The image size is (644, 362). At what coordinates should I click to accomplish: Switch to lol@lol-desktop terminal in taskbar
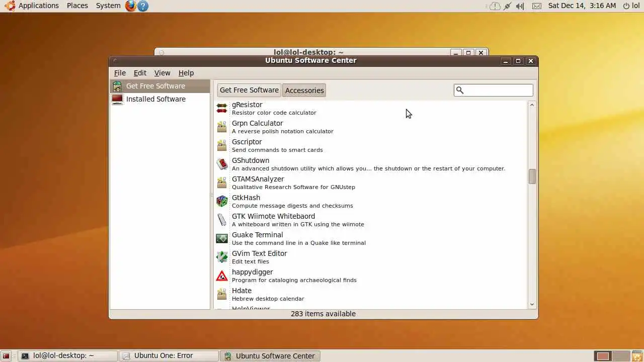pyautogui.click(x=68, y=356)
